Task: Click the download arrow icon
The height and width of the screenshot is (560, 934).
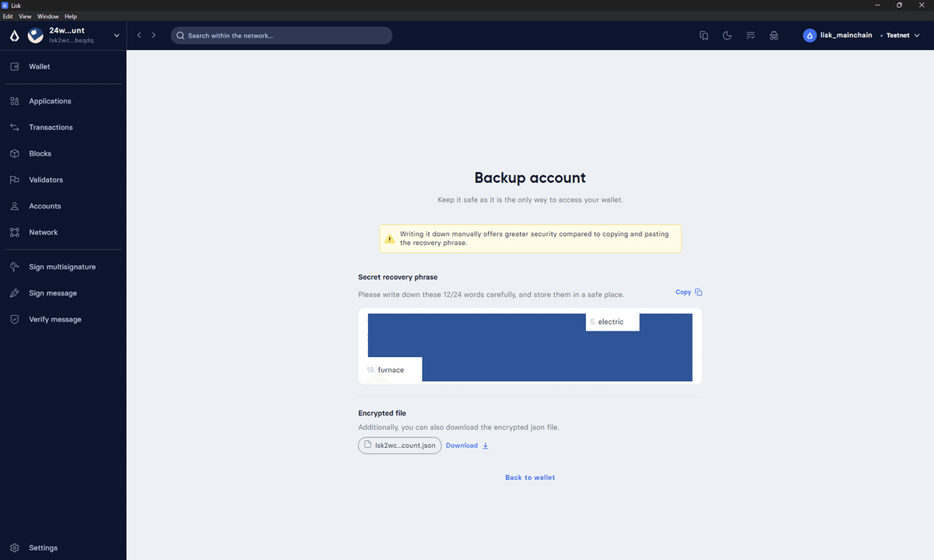Action: [x=486, y=446]
